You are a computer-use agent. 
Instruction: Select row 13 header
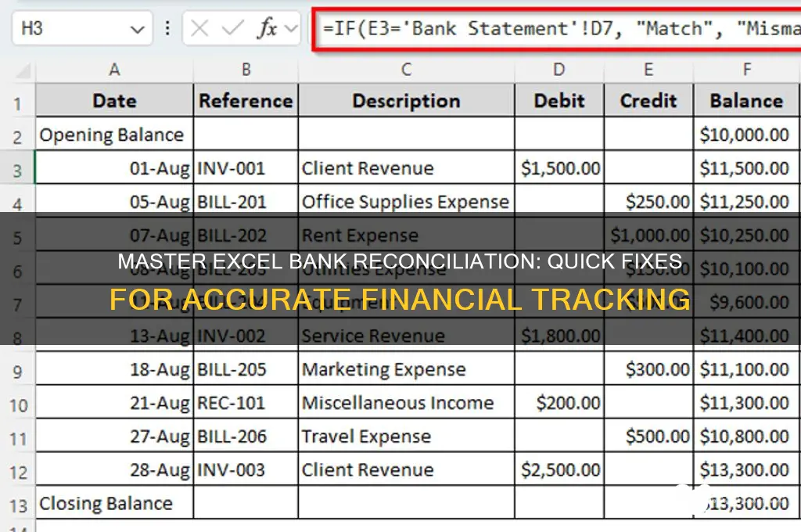17,505
